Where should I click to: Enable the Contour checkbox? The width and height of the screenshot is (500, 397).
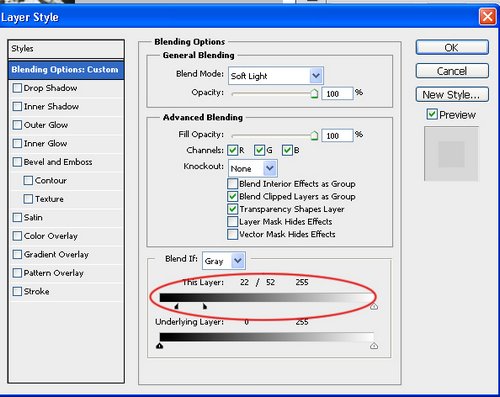click(x=28, y=180)
